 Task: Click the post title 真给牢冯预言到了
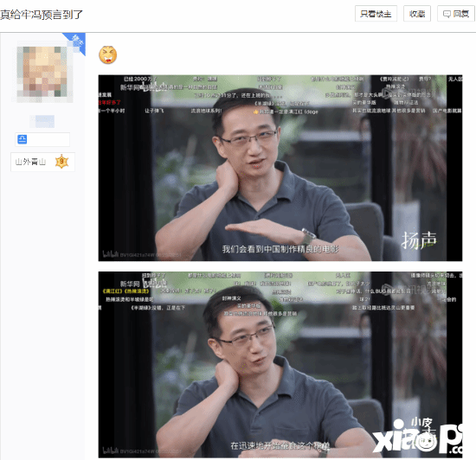tap(42, 14)
